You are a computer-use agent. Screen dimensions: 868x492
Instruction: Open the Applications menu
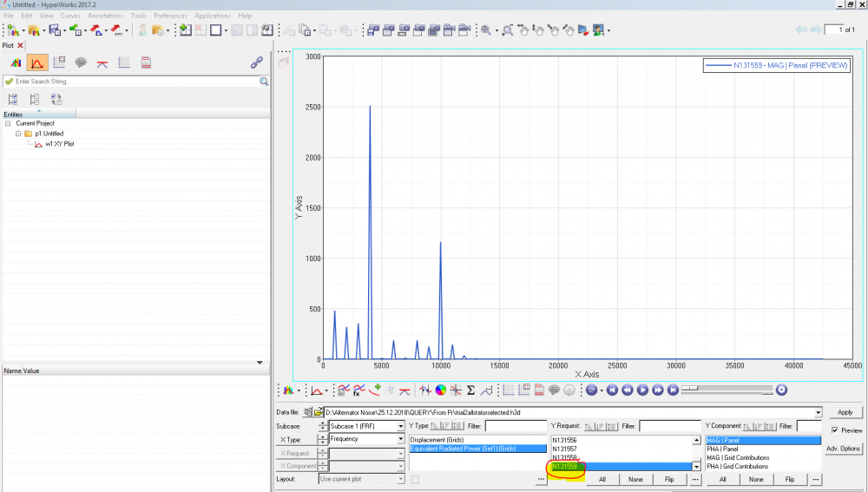[x=213, y=16]
